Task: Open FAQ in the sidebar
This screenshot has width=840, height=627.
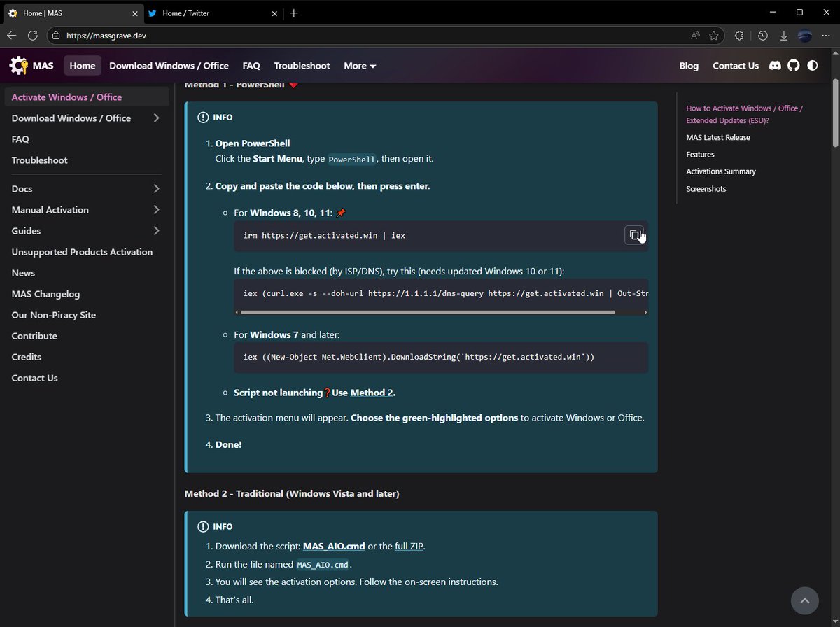Action: click(x=20, y=139)
